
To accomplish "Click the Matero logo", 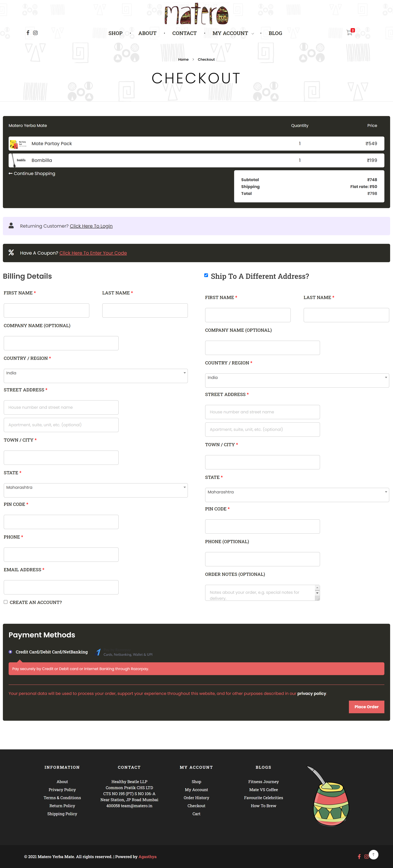I will pos(196,14).
